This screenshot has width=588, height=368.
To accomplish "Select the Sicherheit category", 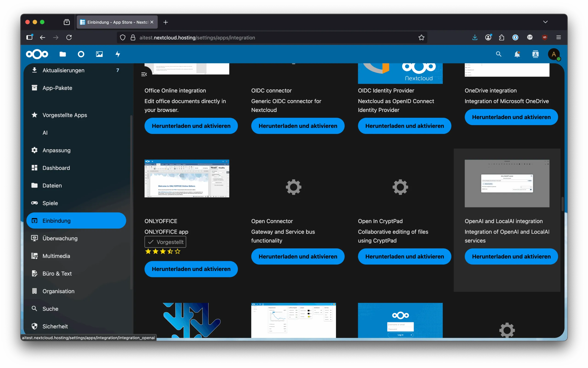I will click(x=76, y=326).
